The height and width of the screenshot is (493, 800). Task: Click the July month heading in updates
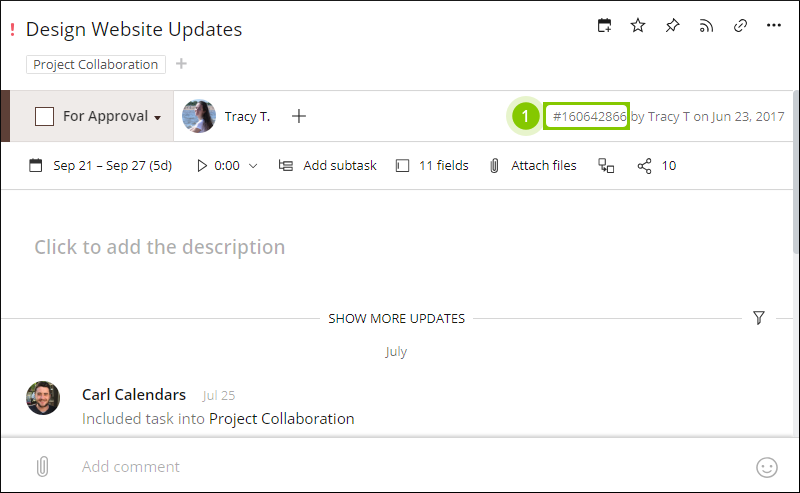tap(396, 352)
